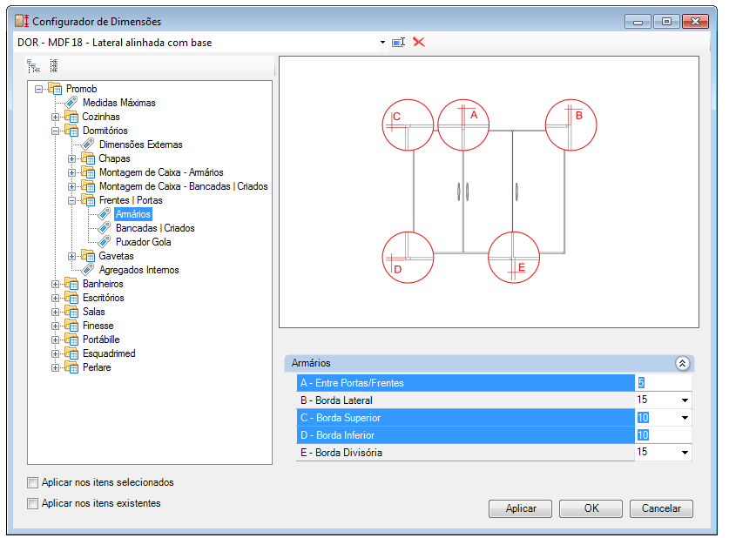Click diagram circle C detail
This screenshot has width=756, height=538.
tap(408, 124)
